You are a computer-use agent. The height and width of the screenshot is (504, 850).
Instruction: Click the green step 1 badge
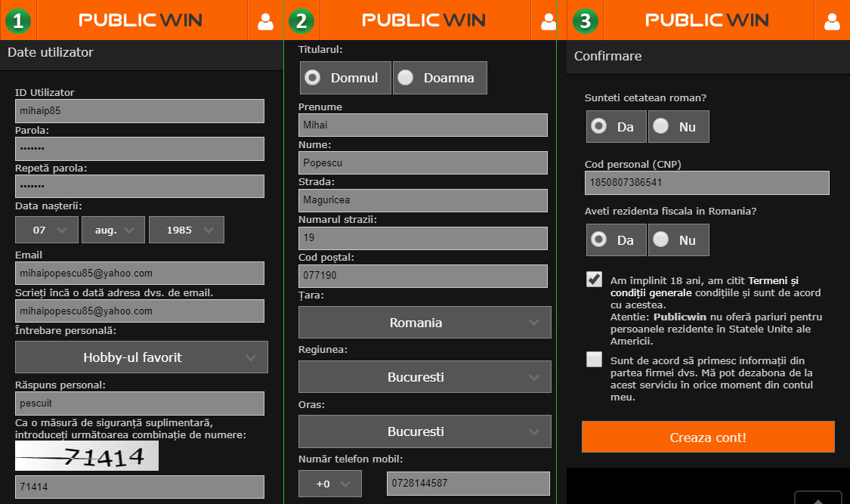coord(18,20)
